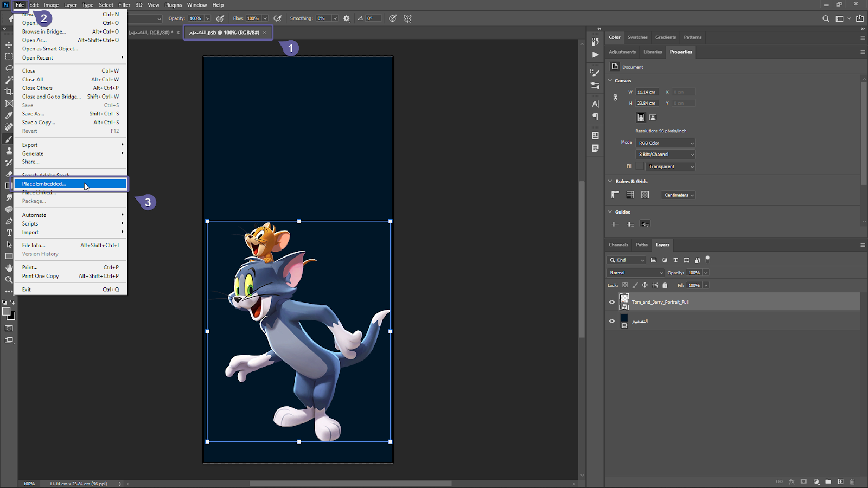This screenshot has width=868, height=488.
Task: Open the 8 Bits/Channel dropdown
Action: [x=665, y=155]
